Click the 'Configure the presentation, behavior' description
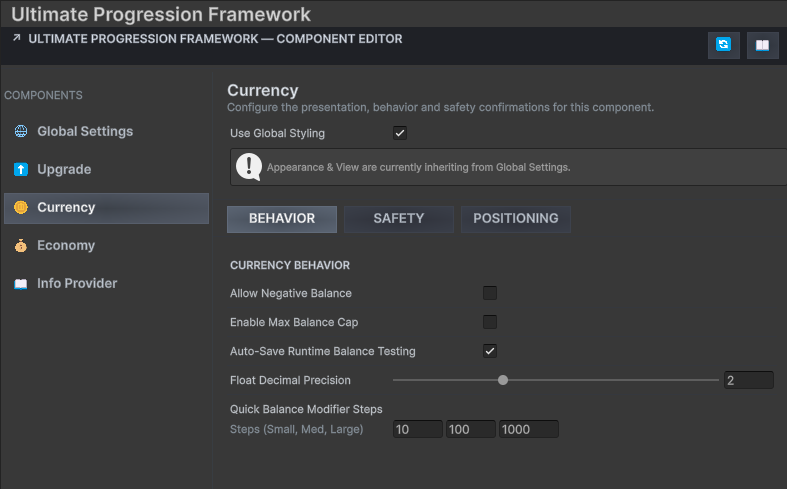The image size is (787, 489). click(441, 107)
